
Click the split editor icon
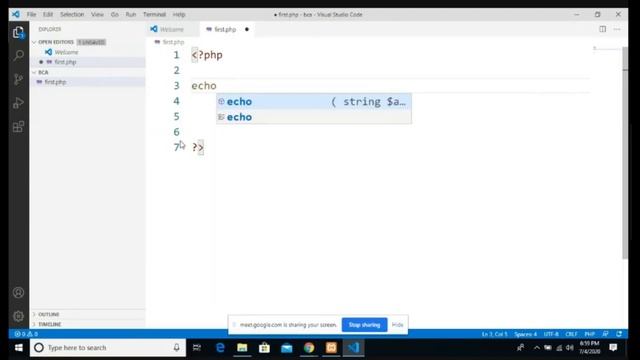[602, 29]
